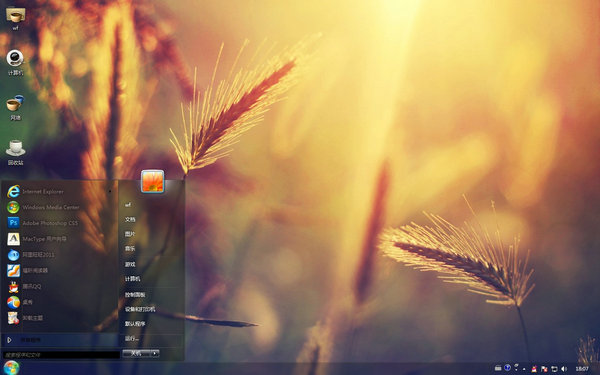Open the recycle bin teacup desktop icon
The width and height of the screenshot is (600, 375).
pos(15,152)
